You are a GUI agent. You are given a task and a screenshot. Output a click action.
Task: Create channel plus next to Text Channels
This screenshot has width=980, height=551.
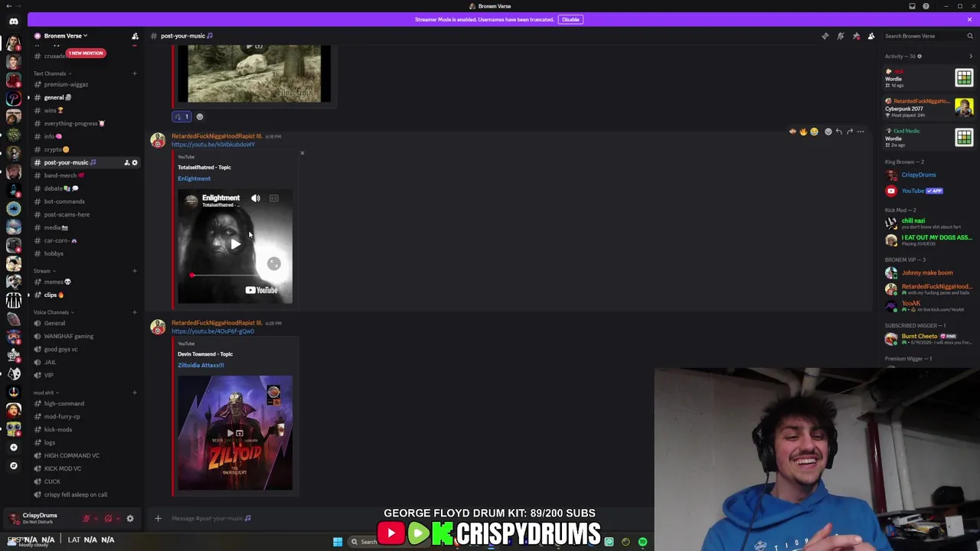coord(134,73)
